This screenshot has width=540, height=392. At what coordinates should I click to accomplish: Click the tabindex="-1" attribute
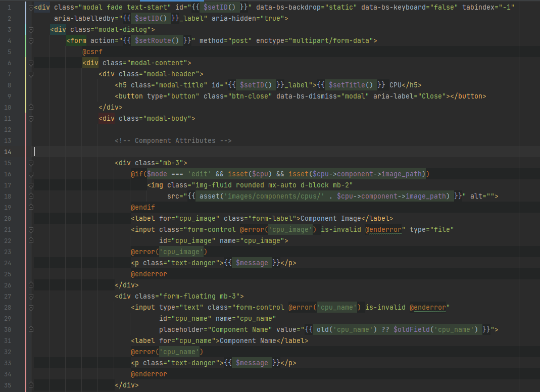(x=488, y=7)
